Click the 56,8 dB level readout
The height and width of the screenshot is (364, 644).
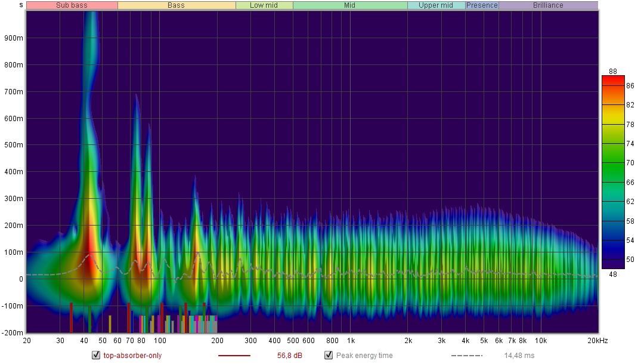click(290, 356)
